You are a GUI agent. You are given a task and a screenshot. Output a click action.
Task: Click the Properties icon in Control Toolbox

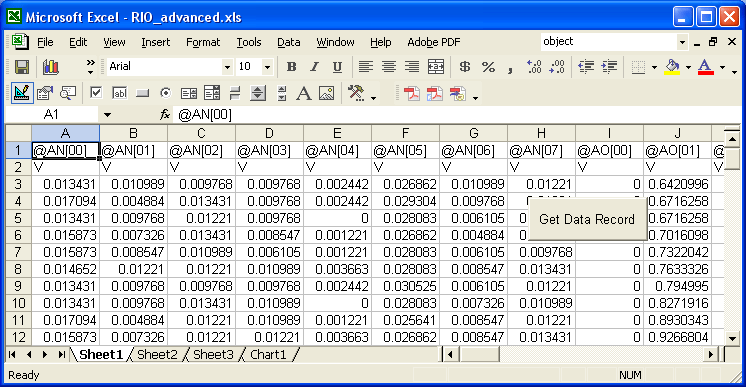click(45, 93)
